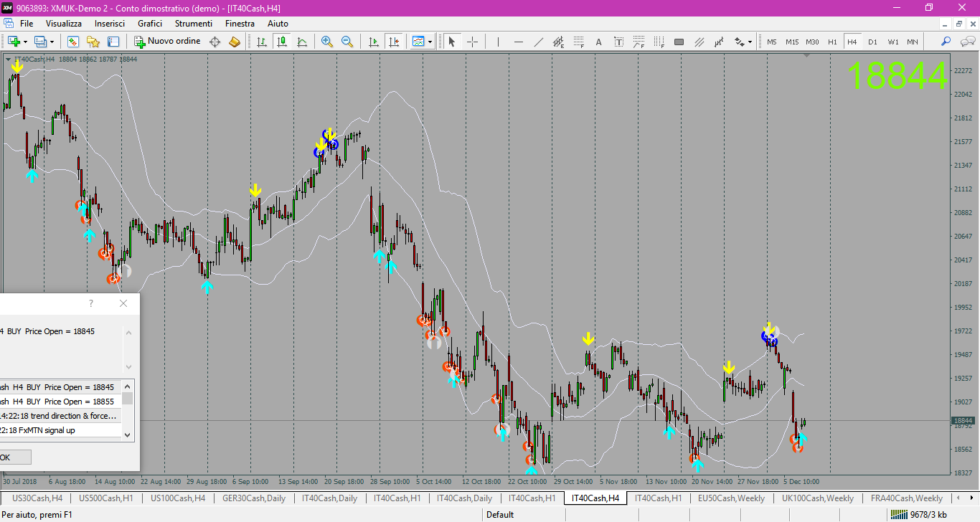
Task: Expand the Profiles dropdown arrow
Action: (x=52, y=42)
